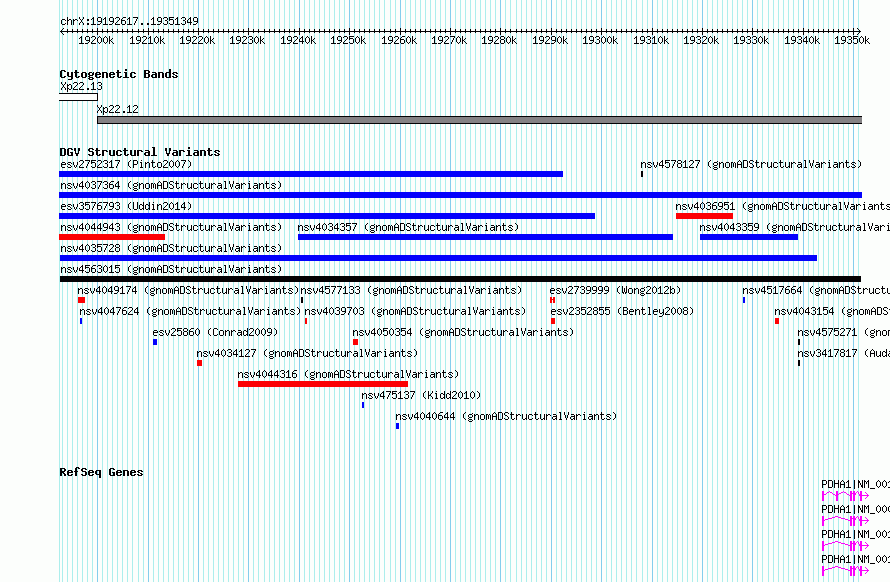Open variant nsv475137 (Kidd2010) label
890x582 pixels.
click(421, 395)
